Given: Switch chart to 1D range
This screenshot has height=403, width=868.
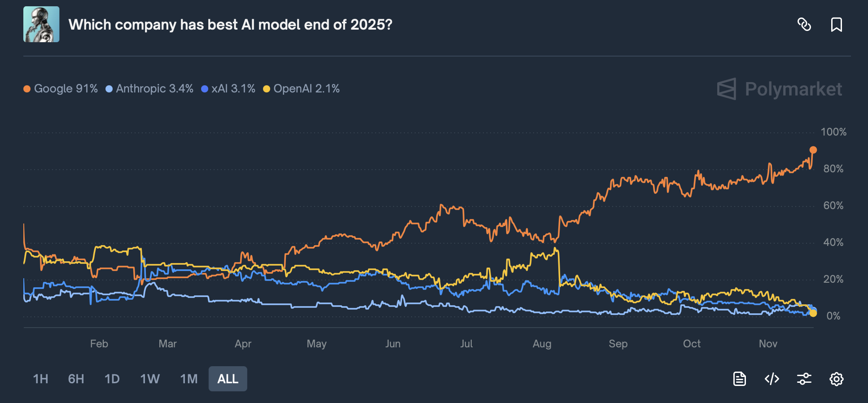Looking at the screenshot, I should [x=112, y=379].
